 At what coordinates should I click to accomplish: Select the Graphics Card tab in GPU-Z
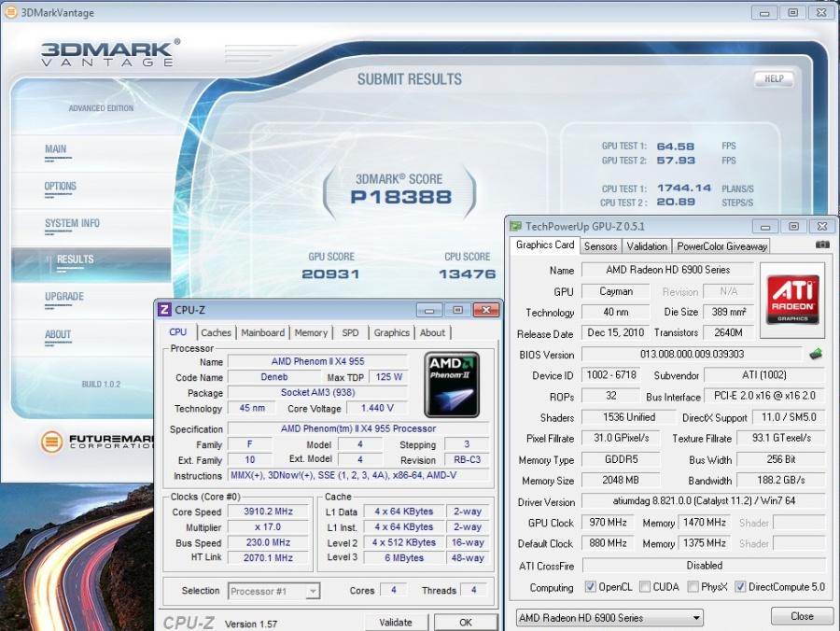coord(545,245)
